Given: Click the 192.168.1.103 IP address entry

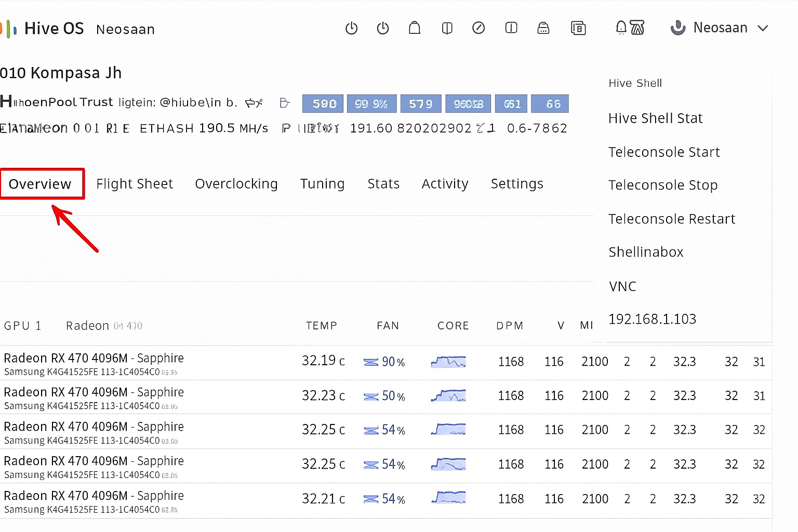Looking at the screenshot, I should click(652, 319).
